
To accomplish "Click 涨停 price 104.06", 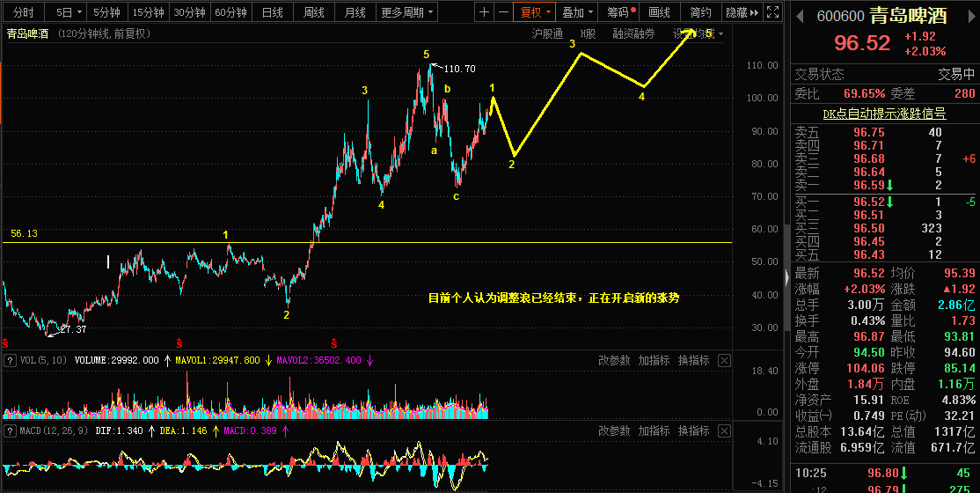I will pos(865,368).
